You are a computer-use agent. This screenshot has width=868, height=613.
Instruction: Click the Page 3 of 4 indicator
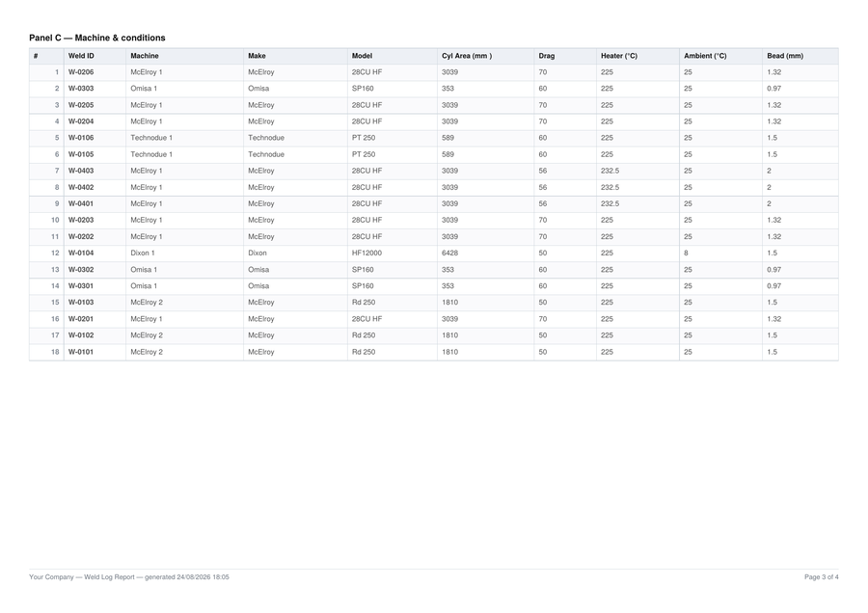[822, 577]
